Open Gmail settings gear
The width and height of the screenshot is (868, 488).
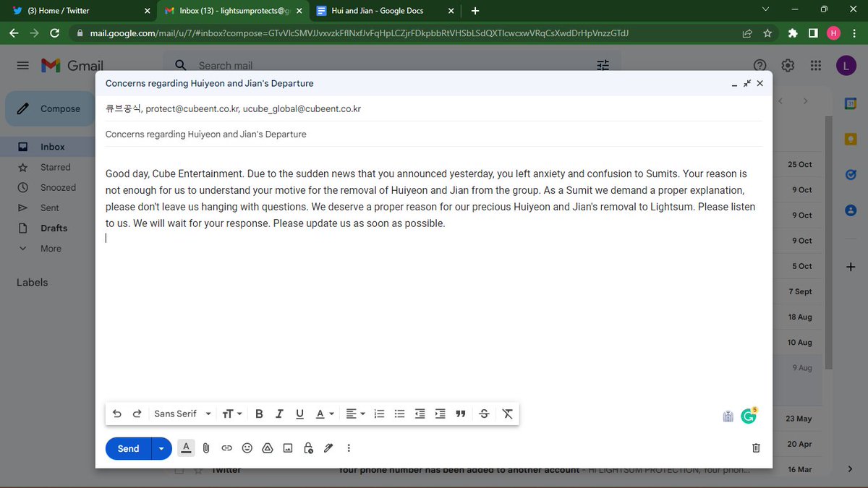[x=788, y=65]
